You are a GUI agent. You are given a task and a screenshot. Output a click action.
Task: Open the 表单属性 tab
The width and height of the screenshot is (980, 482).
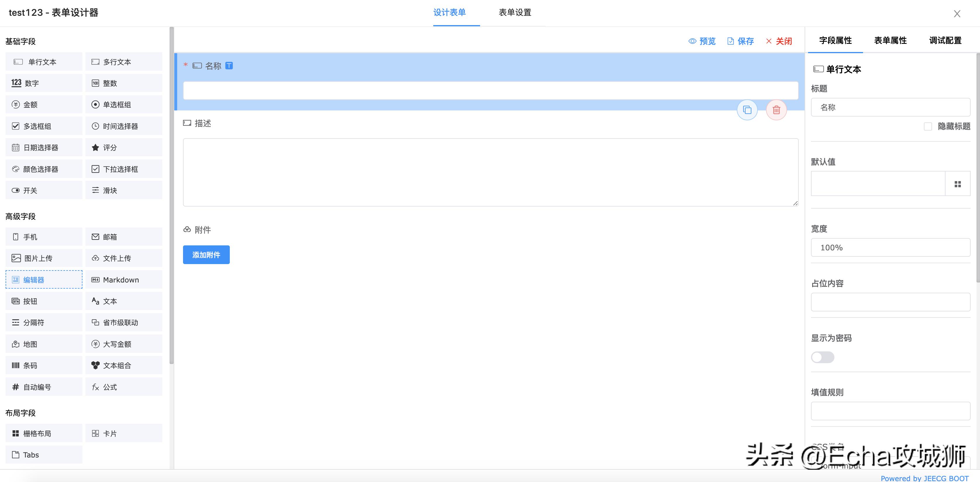pos(890,40)
